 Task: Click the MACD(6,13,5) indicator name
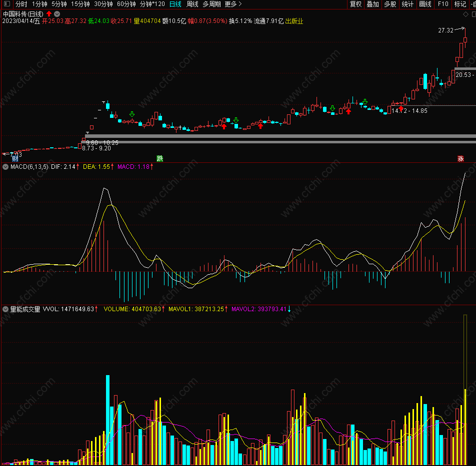point(29,167)
